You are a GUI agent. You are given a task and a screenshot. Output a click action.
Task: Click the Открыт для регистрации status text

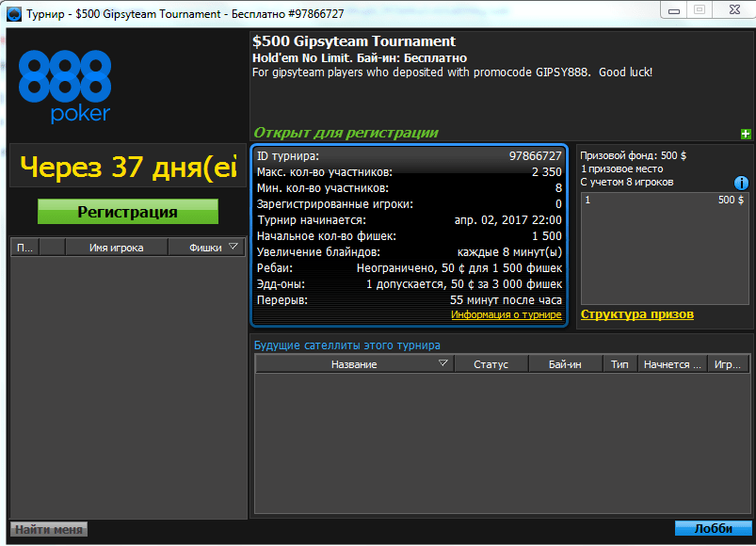[346, 133]
